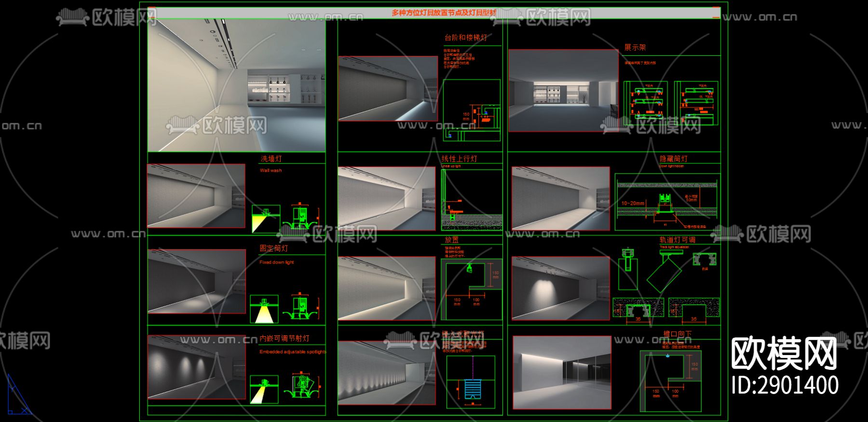Select the 轨道灯可调 track light render
Image resolution: width=868 pixels, height=422 pixels.
[x=561, y=288]
